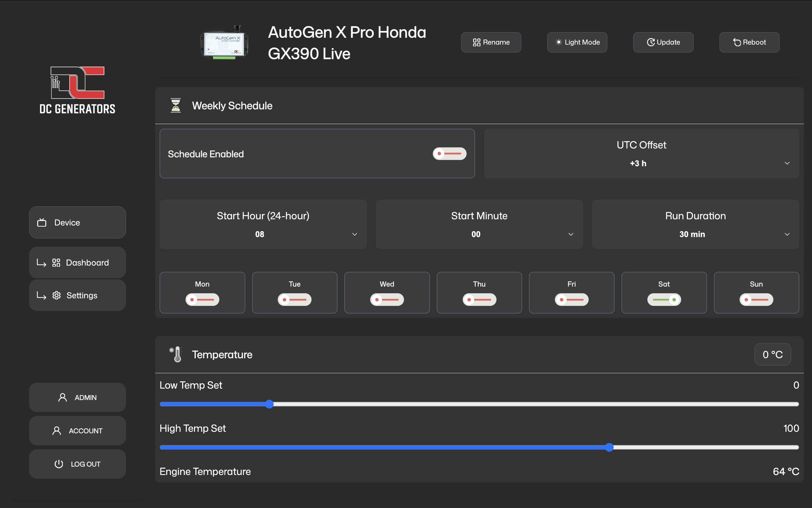The width and height of the screenshot is (812, 508).
Task: Click the ADMIN user icon
Action: click(x=63, y=397)
